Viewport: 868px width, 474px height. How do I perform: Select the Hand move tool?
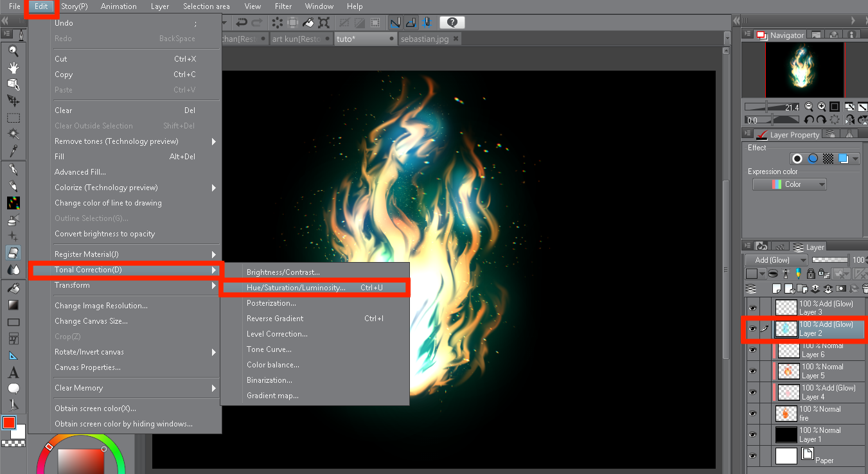pyautogui.click(x=13, y=67)
